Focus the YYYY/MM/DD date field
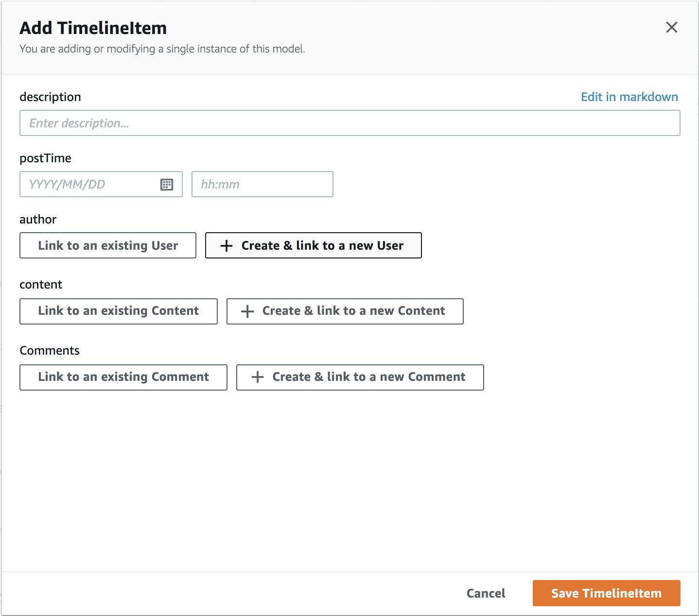This screenshot has width=699, height=616. click(x=101, y=184)
